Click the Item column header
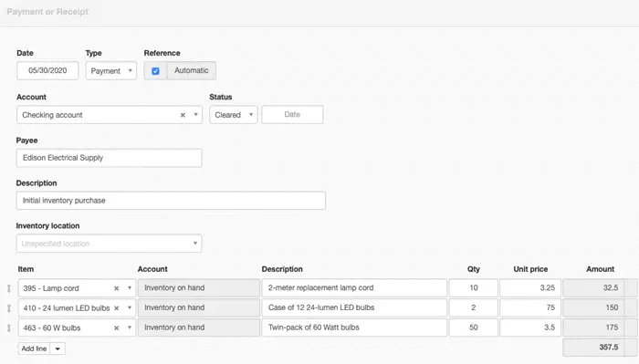This screenshot has height=364, width=639. point(26,269)
